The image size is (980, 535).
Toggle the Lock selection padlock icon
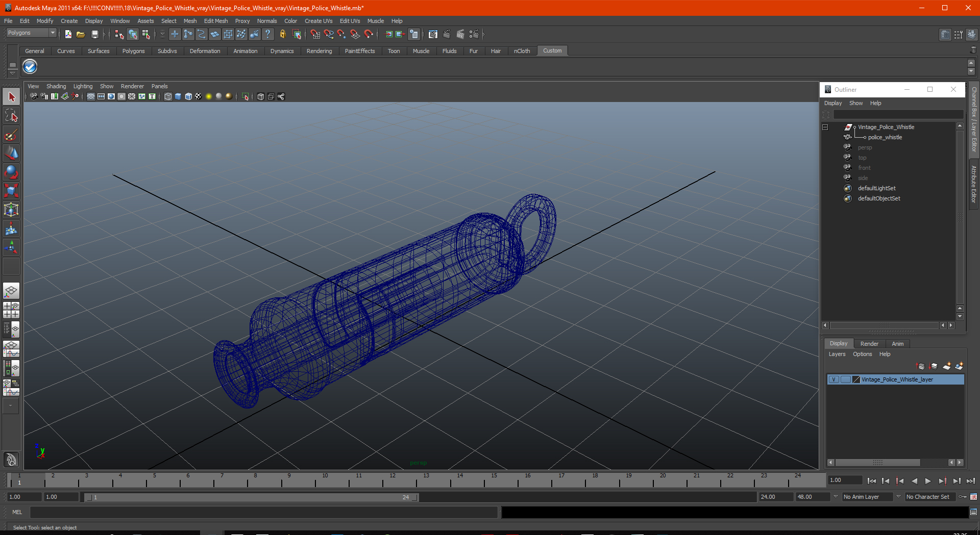[x=282, y=34]
